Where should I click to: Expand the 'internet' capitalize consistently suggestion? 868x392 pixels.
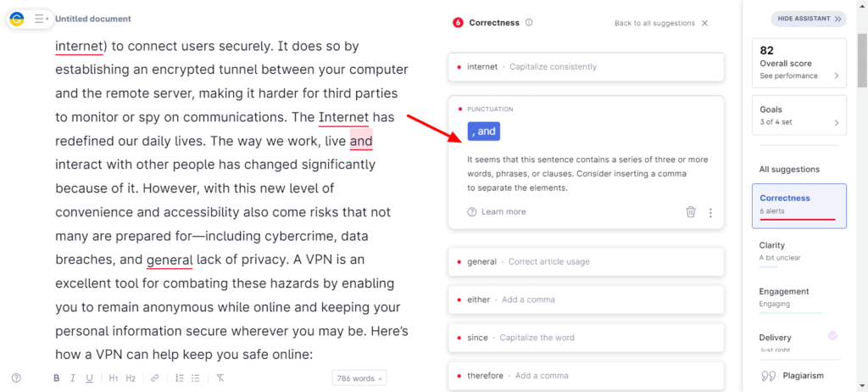point(585,66)
